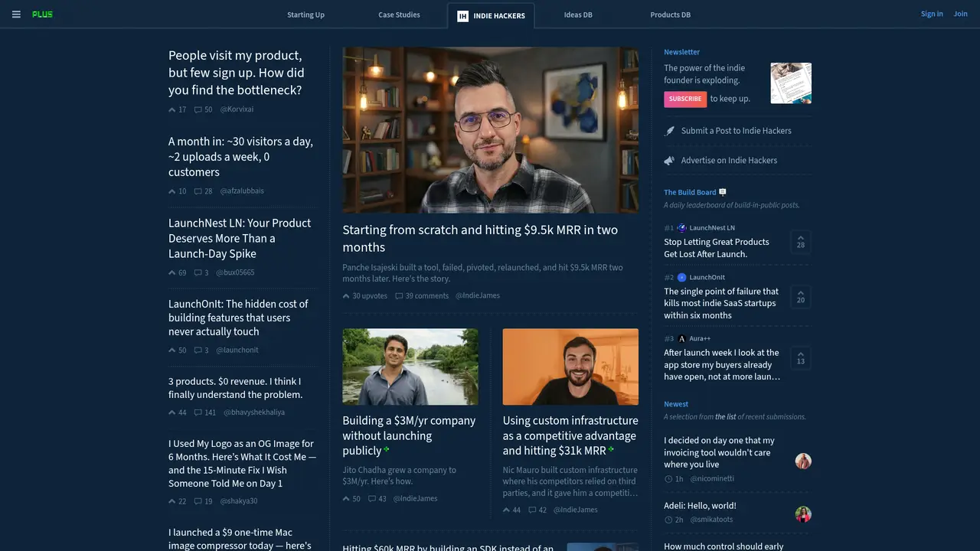Image resolution: width=980 pixels, height=551 pixels.
Task: Click the IH logo in Indie Hackers tab
Action: pos(462,15)
